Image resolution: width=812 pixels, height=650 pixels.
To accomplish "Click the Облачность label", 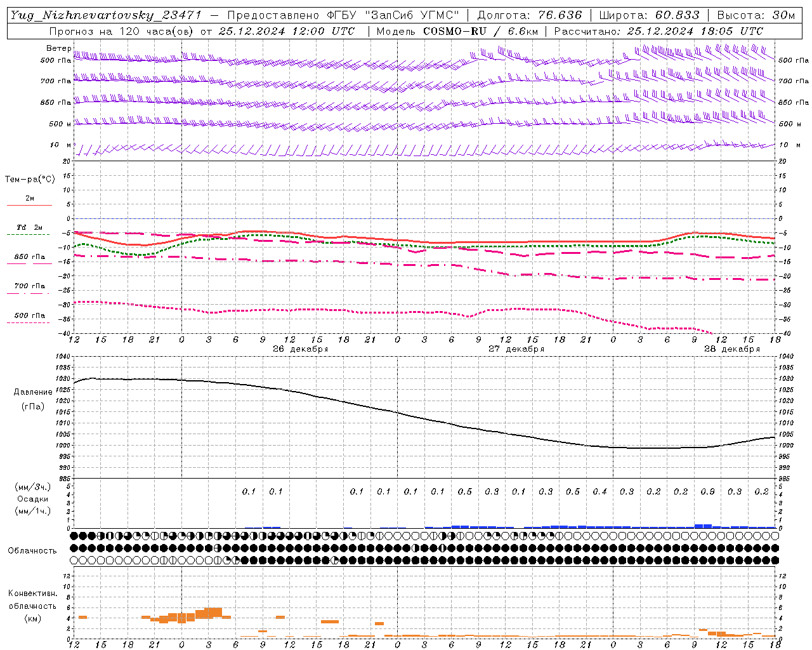I will point(32,551).
